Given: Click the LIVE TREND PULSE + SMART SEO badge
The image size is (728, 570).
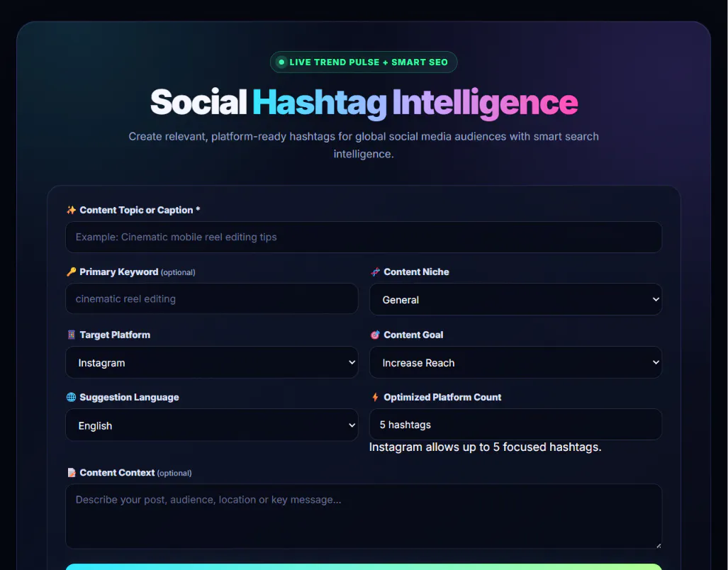Looking at the screenshot, I should [364, 62].
